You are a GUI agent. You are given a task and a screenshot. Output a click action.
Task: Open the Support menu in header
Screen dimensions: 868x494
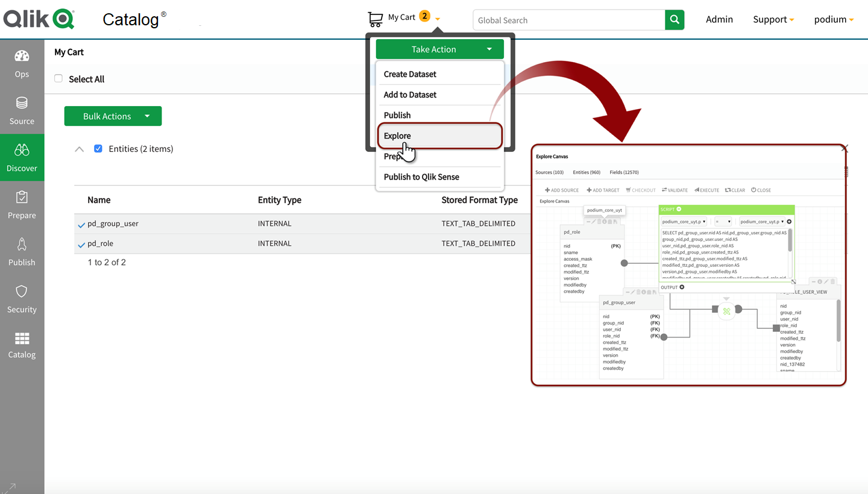[x=773, y=19]
